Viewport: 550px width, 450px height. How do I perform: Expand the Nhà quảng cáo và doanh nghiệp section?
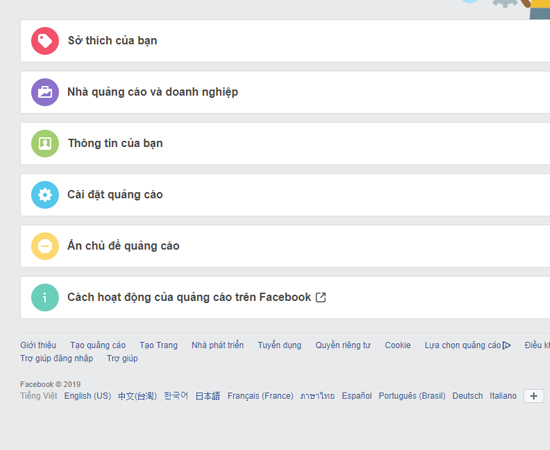tap(285, 92)
